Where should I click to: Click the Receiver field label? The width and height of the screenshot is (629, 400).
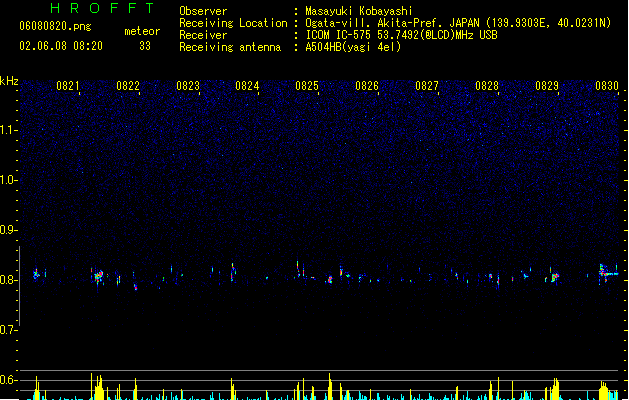203,35
